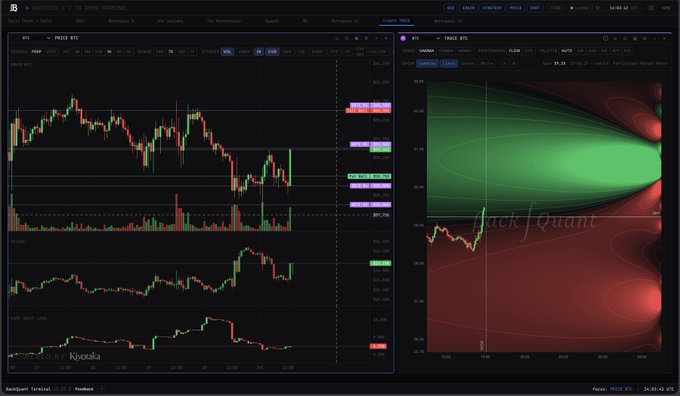
Task: Switch to the Daily Check + Tools tab
Action: [31, 21]
